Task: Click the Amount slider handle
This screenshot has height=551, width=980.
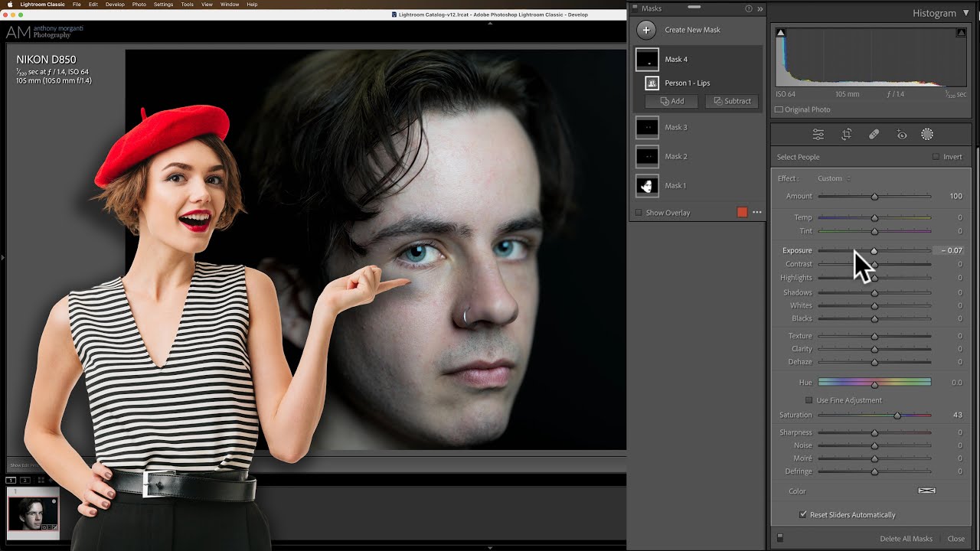Action: [x=874, y=197]
